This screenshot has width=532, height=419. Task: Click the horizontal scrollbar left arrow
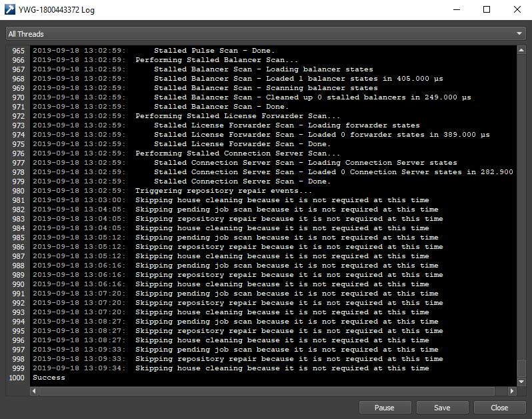coord(34,391)
